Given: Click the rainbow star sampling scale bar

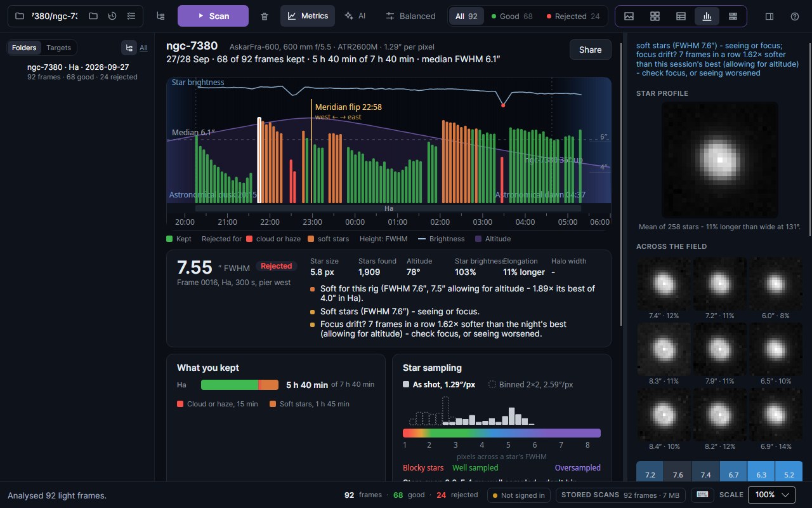Looking at the screenshot, I should coord(502,433).
